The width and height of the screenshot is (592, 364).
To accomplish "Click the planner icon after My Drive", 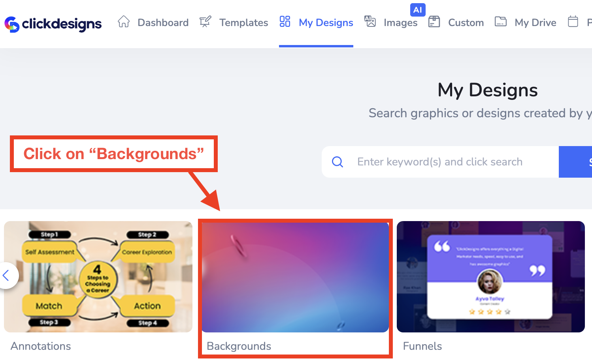I will pyautogui.click(x=573, y=21).
